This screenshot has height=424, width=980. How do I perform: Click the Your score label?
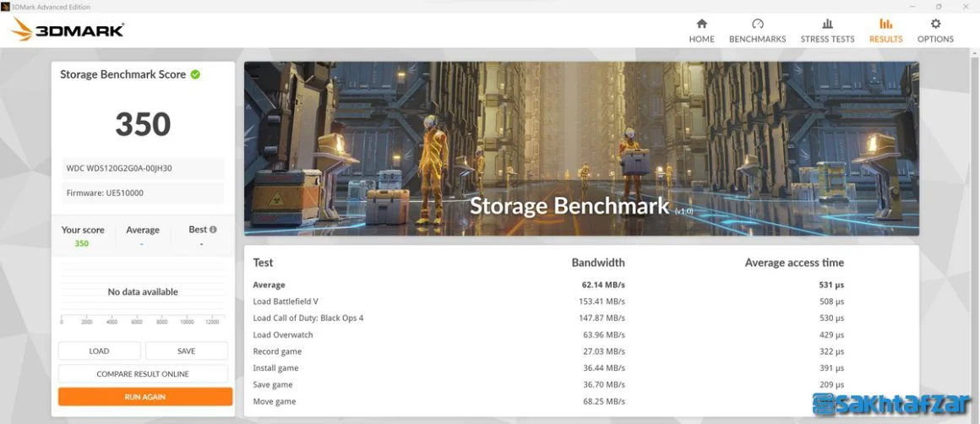[83, 230]
